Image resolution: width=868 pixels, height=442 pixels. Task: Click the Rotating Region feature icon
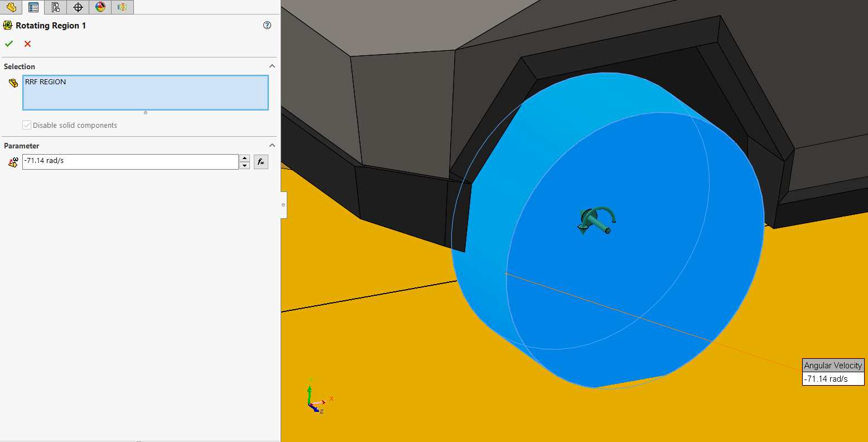(8, 25)
